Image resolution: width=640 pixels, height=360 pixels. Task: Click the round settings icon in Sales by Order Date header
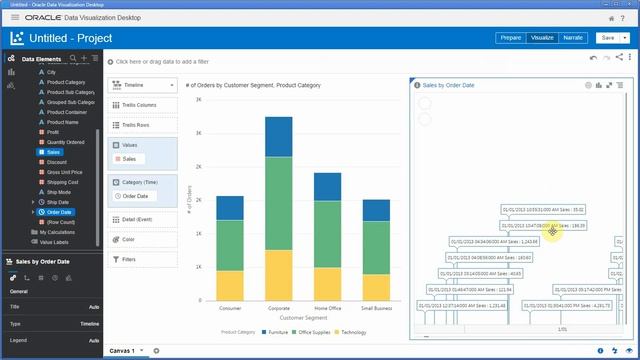(588, 85)
